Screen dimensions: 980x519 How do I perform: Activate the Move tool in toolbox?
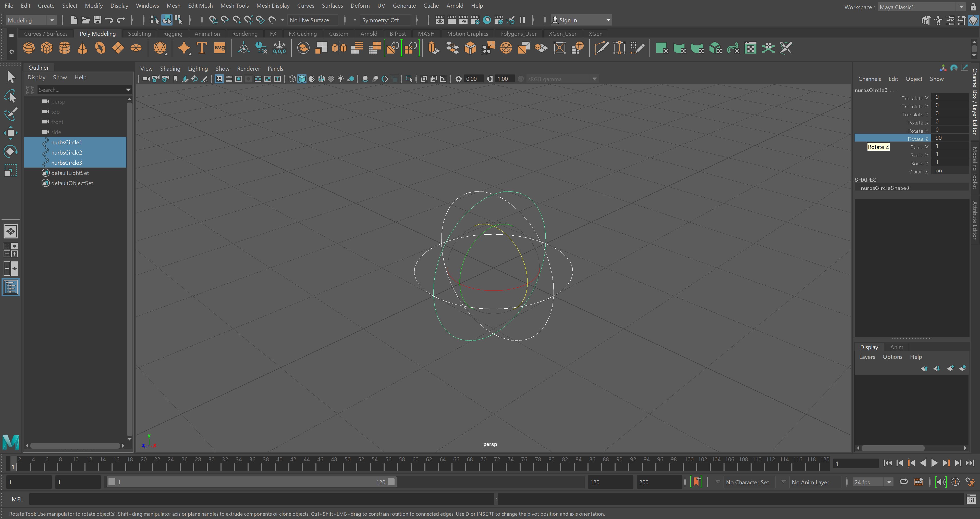pos(10,133)
